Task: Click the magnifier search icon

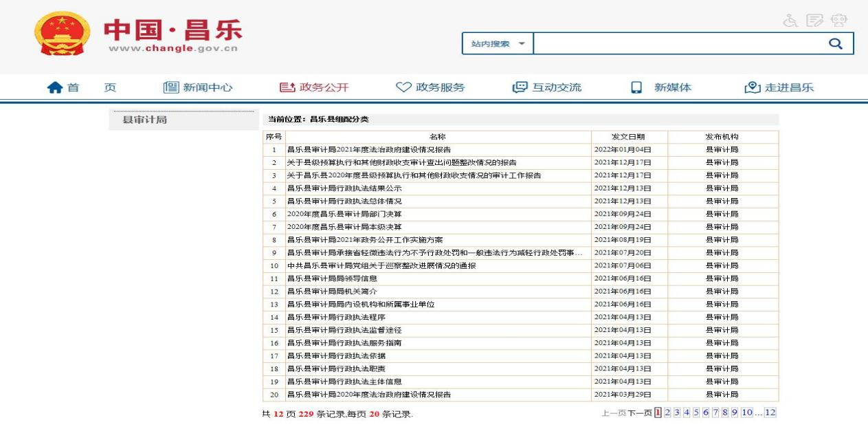Action: click(x=835, y=43)
